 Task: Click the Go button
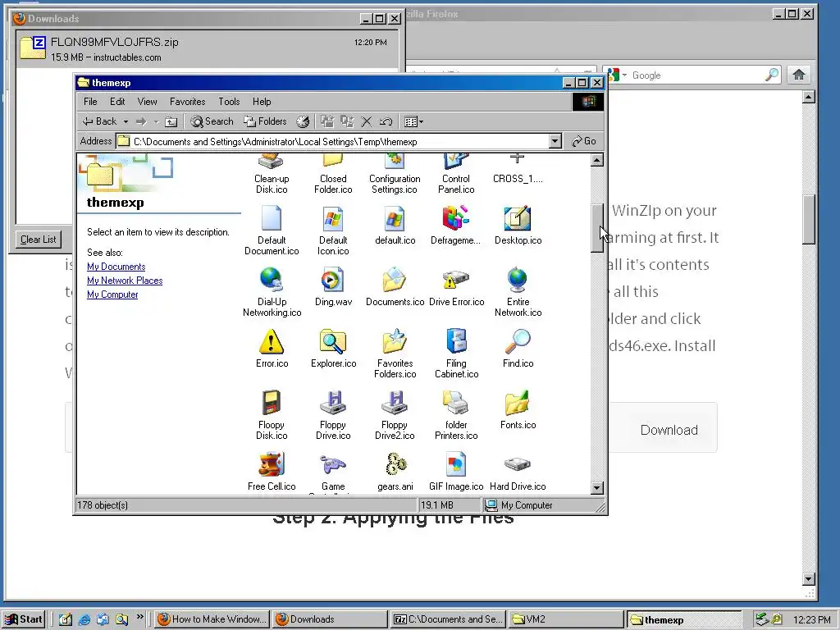tap(584, 141)
